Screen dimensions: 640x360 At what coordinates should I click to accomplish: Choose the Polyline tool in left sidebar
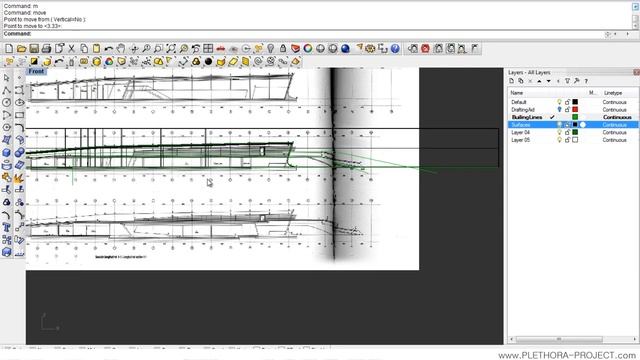[x=7, y=90]
